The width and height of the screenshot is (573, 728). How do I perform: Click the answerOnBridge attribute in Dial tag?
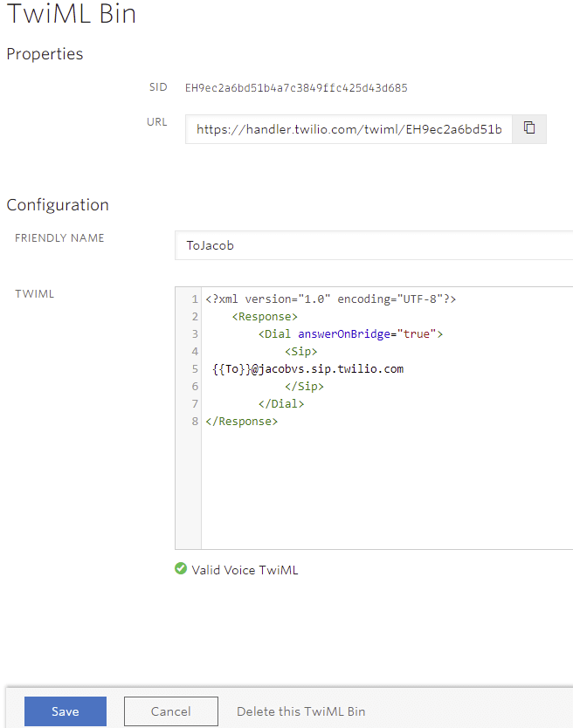click(344, 333)
